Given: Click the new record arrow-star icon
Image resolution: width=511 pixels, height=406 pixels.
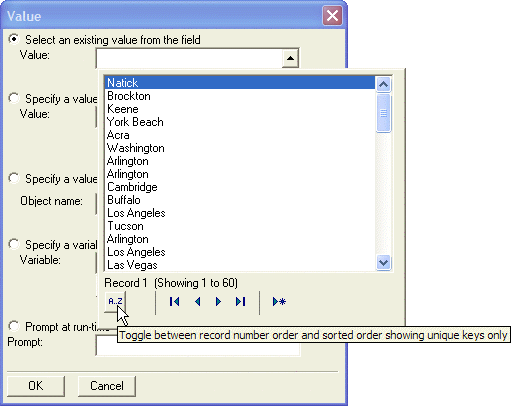Looking at the screenshot, I should coord(279,302).
